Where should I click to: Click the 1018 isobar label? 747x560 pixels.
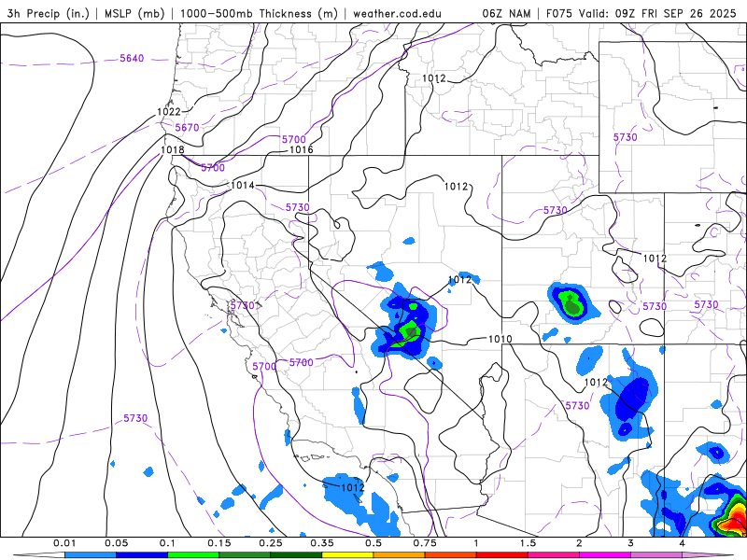coord(173,150)
